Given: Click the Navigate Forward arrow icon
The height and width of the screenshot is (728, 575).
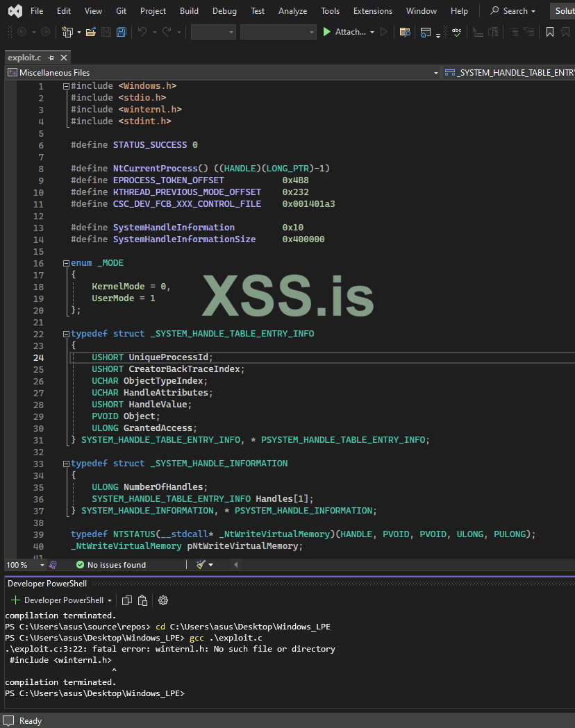Looking at the screenshot, I should point(46,32).
